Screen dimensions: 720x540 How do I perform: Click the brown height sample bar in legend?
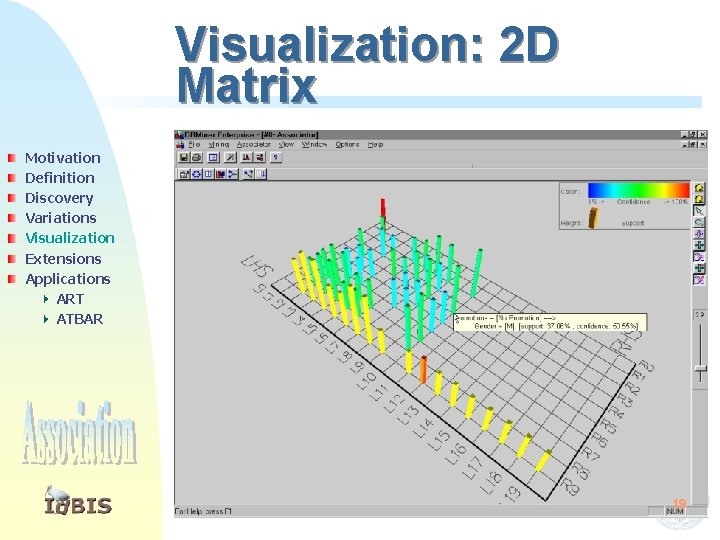click(x=593, y=219)
